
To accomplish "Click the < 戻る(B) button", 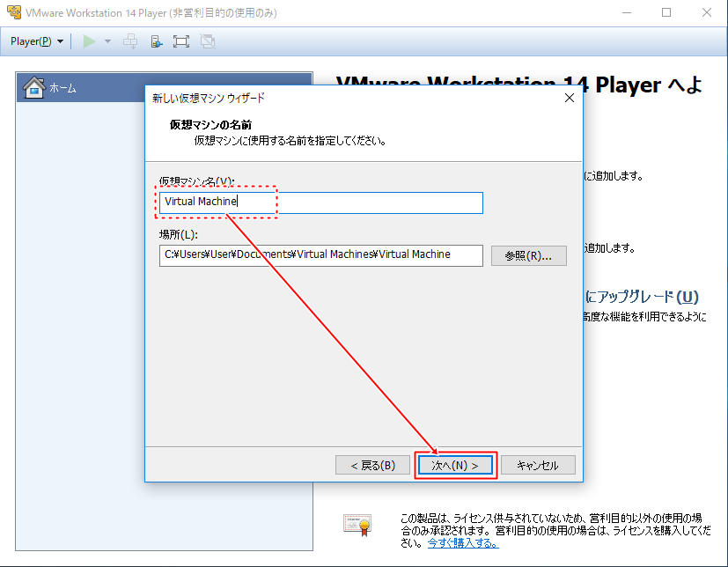I will [x=373, y=465].
